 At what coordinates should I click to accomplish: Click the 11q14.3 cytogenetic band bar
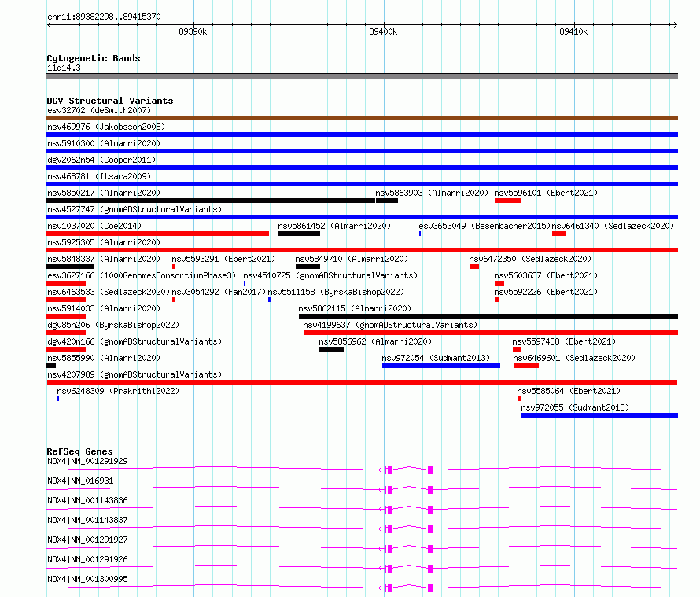362,76
